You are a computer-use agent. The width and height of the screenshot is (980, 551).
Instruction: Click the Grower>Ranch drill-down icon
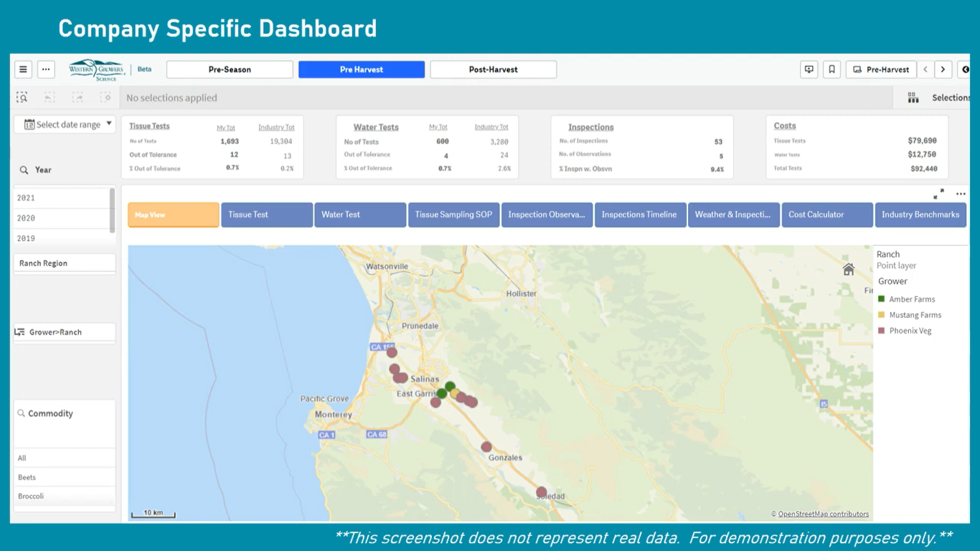pos(20,332)
